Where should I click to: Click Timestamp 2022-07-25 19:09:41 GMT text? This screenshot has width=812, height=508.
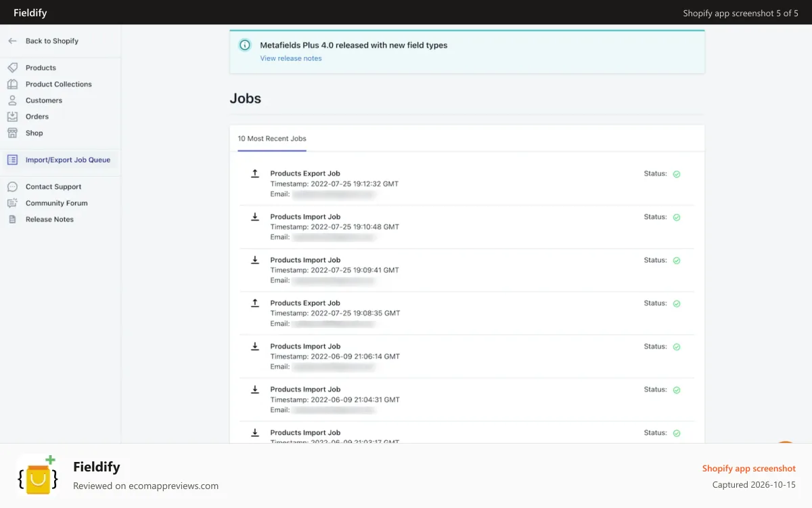tap(335, 270)
